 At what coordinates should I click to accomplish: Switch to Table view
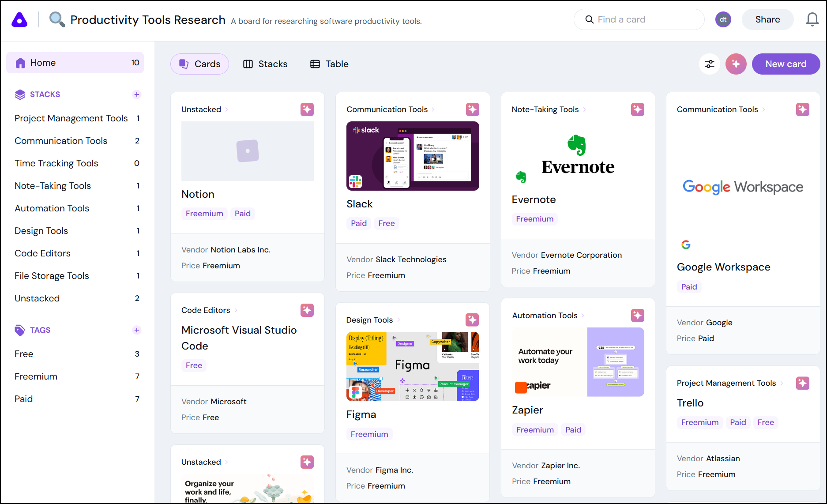pos(329,64)
